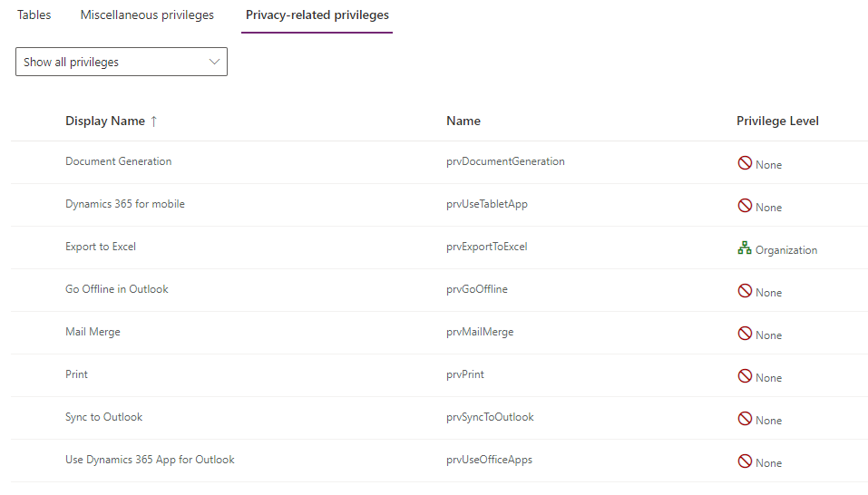Click the None icon for Dynamics 365 for mobile
The height and width of the screenshot is (495, 868).
click(x=745, y=207)
